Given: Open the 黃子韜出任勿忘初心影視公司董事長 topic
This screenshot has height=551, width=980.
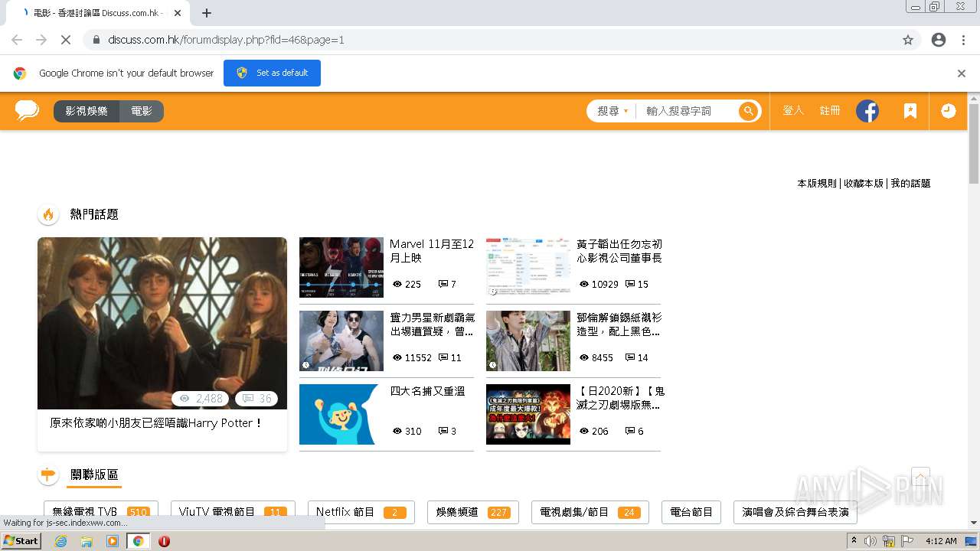Looking at the screenshot, I should [619, 251].
